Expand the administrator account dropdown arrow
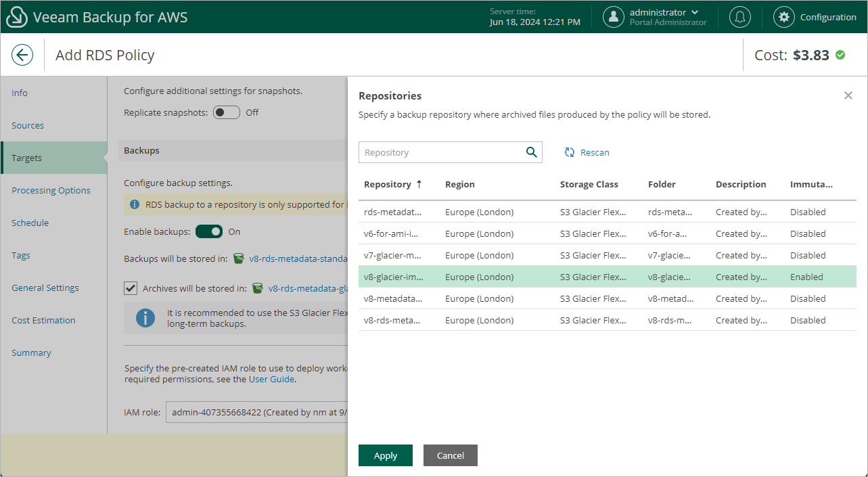Viewport: 868px width, 477px height. [695, 12]
